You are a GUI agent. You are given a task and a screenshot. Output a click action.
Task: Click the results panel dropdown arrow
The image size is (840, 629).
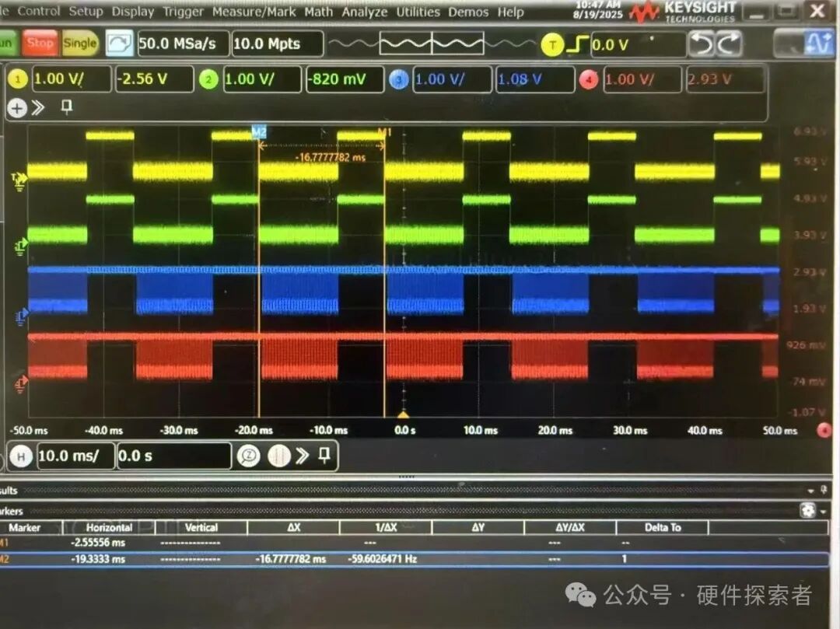click(810, 491)
